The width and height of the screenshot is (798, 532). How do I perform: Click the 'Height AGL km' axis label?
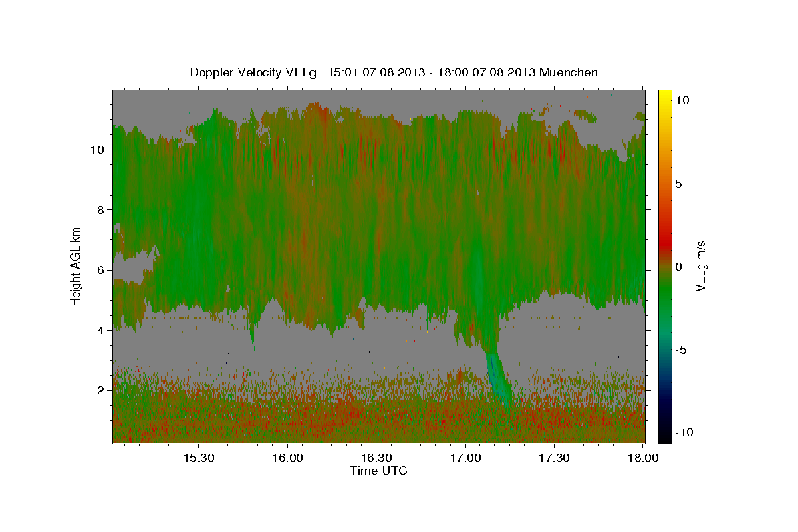click(76, 265)
